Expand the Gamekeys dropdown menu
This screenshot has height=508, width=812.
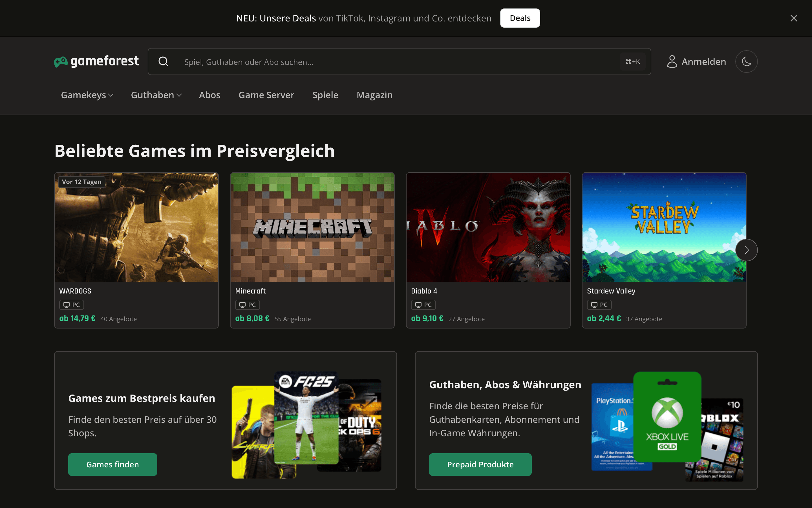(87, 95)
